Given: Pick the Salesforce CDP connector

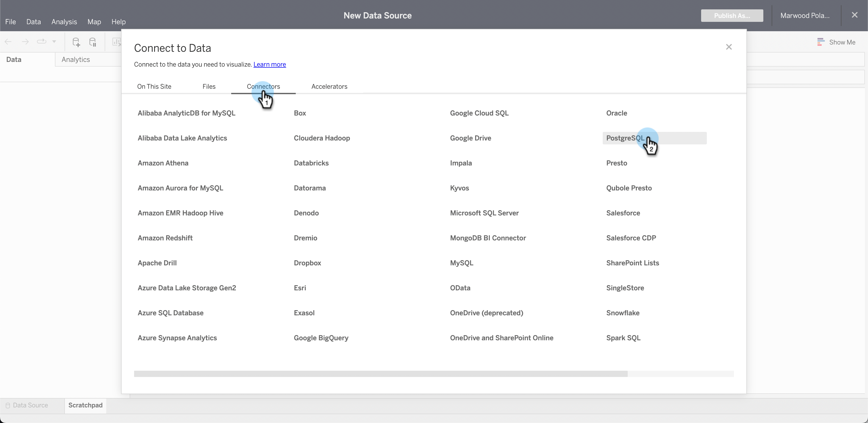Looking at the screenshot, I should (631, 238).
